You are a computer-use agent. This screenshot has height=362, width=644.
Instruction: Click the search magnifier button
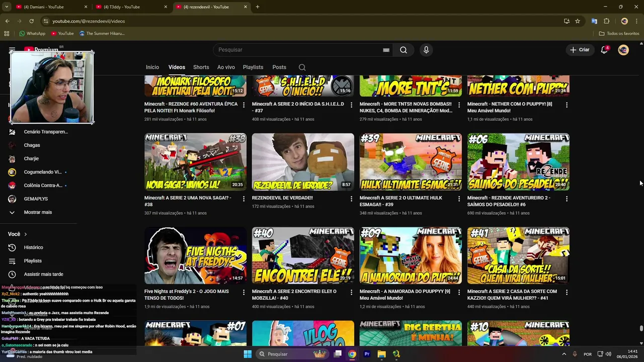[x=404, y=50]
